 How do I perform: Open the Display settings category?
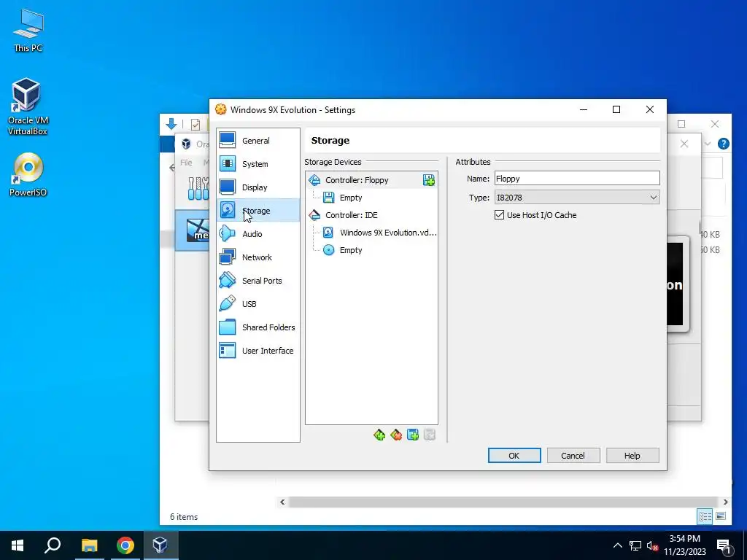(x=258, y=187)
